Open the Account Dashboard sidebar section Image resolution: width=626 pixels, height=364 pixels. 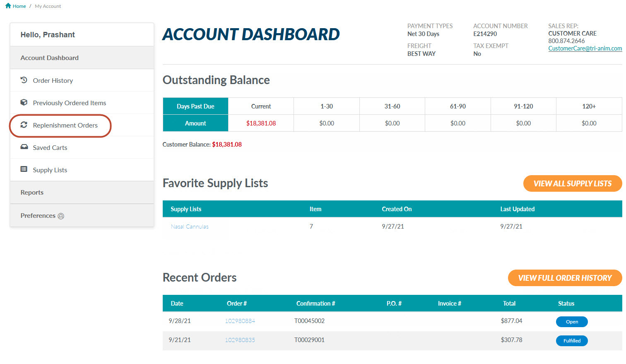click(49, 58)
